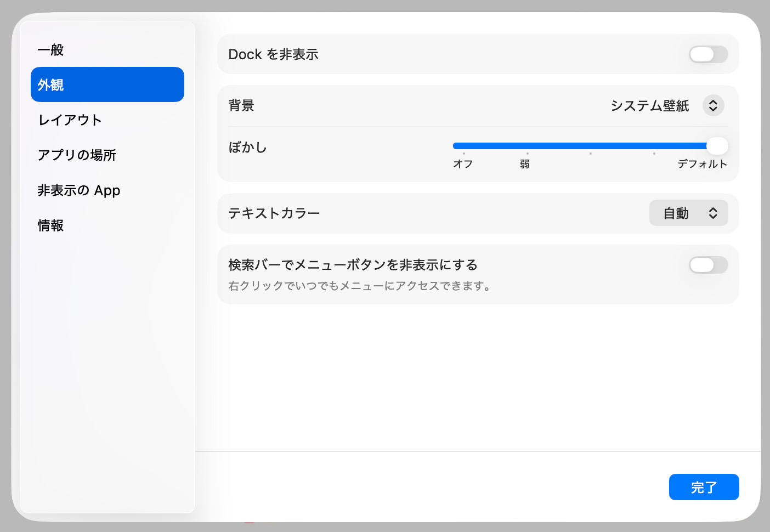
Task: Toggle the Dock を非表示 switch
Action: tap(708, 54)
